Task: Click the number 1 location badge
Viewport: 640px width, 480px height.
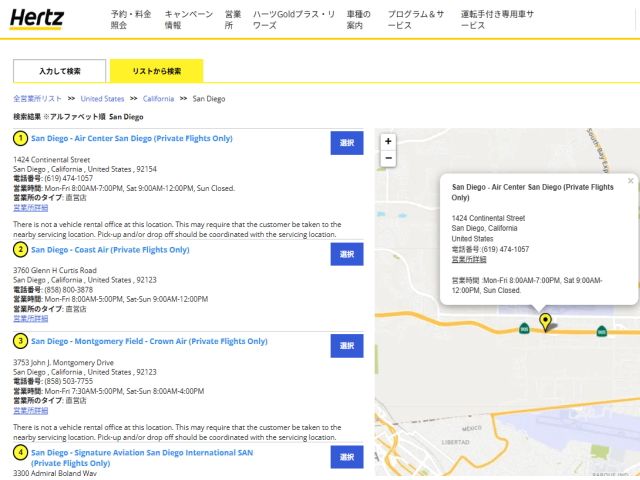Action: pyautogui.click(x=20, y=139)
